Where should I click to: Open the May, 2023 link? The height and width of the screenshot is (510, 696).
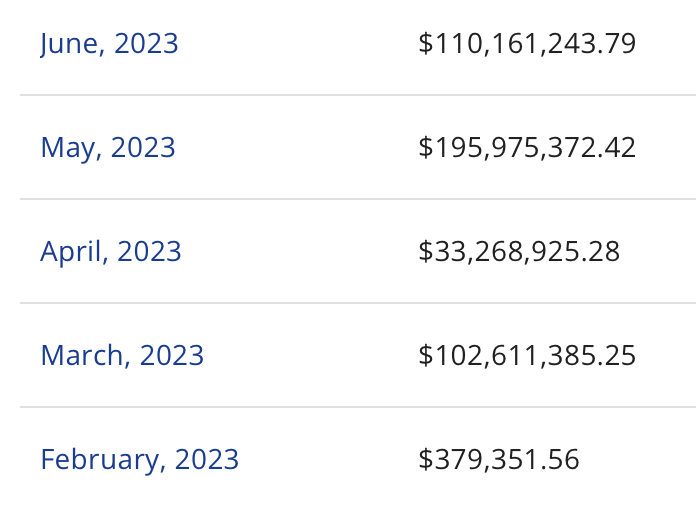tap(108, 148)
